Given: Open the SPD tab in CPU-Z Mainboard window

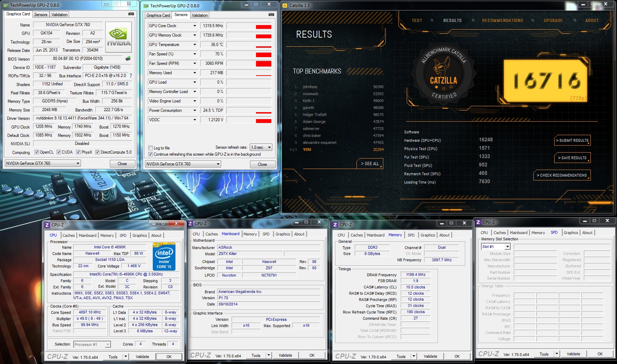Looking at the screenshot, I should (x=266, y=234).
